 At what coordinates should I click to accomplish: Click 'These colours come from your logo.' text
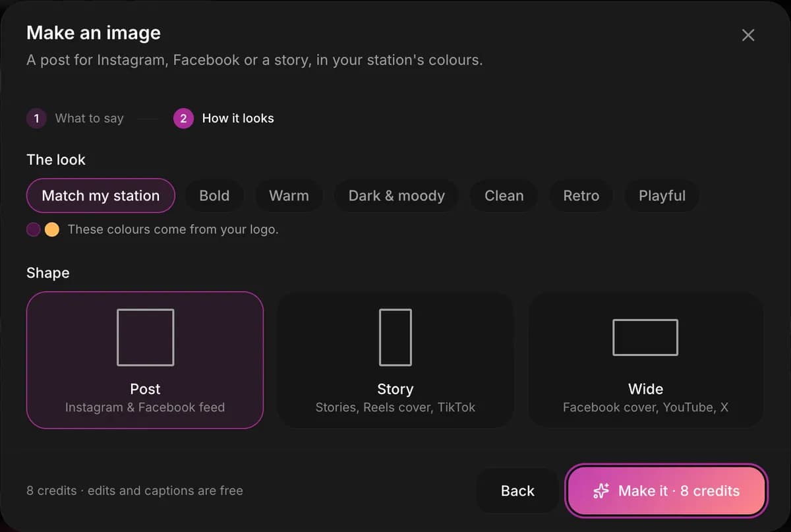click(x=173, y=230)
